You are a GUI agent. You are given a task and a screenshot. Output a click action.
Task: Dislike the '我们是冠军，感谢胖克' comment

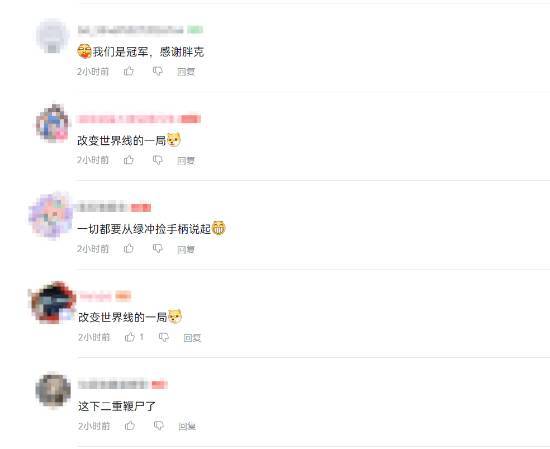coord(158,71)
